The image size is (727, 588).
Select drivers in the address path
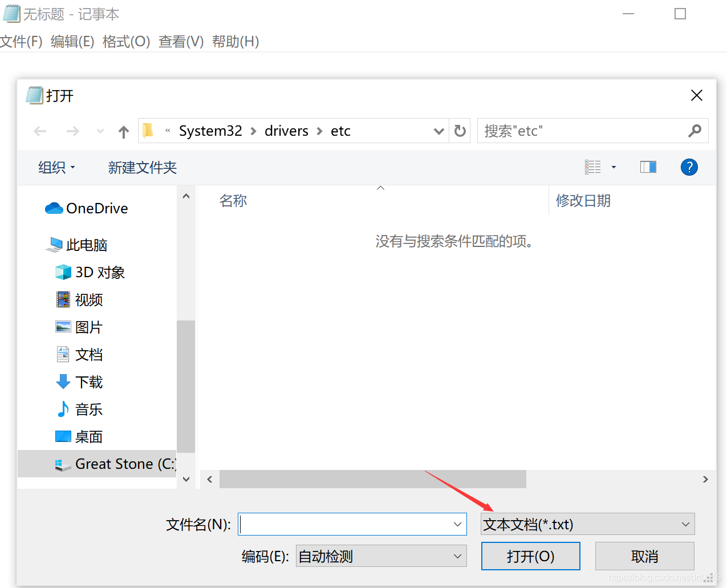coord(286,131)
